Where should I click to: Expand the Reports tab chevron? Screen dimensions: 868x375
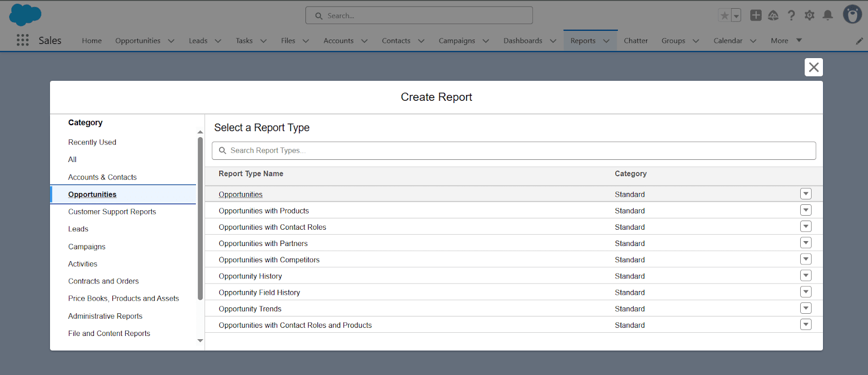click(606, 41)
